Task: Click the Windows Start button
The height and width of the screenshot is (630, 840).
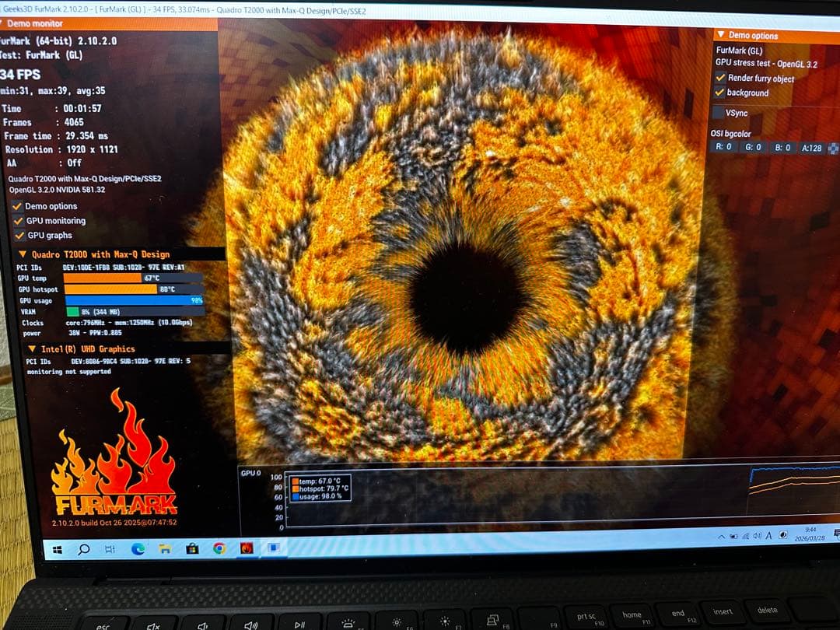Action: [58, 549]
